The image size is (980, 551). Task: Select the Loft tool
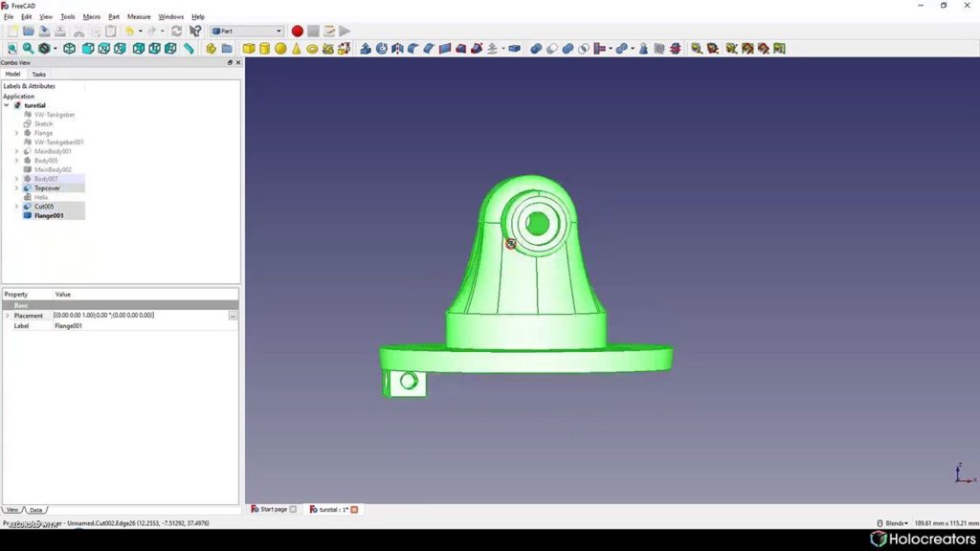pos(460,49)
